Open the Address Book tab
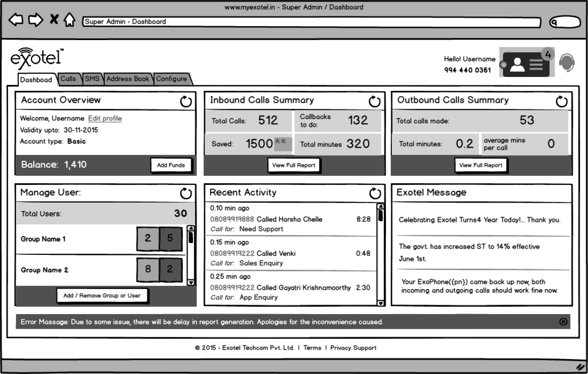The width and height of the screenshot is (588, 374). tap(128, 79)
